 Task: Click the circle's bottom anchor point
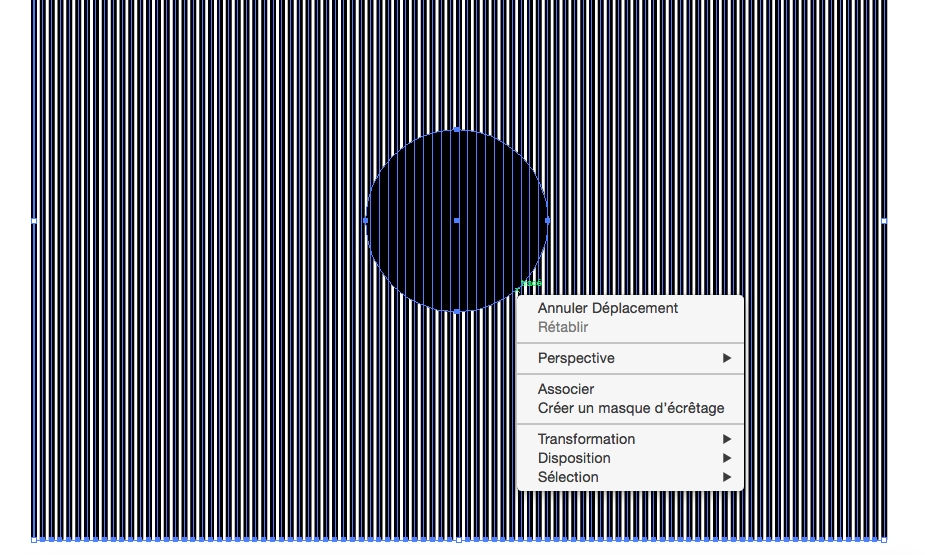[x=457, y=311]
